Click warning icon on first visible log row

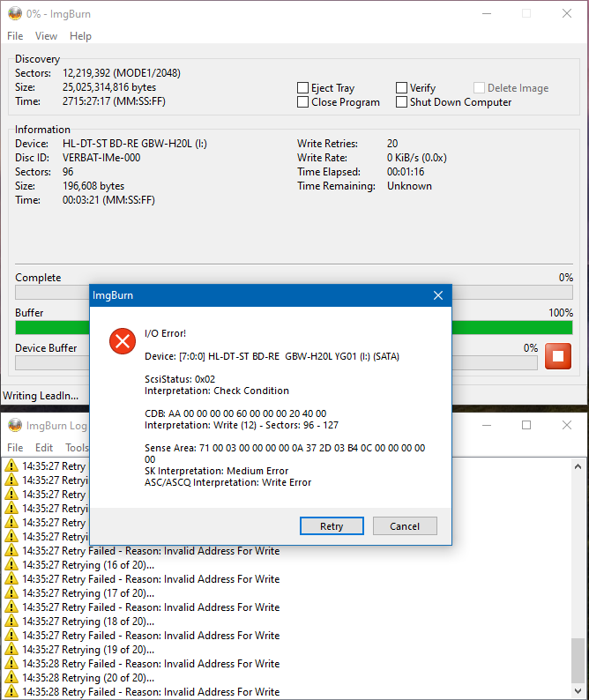pyautogui.click(x=11, y=465)
